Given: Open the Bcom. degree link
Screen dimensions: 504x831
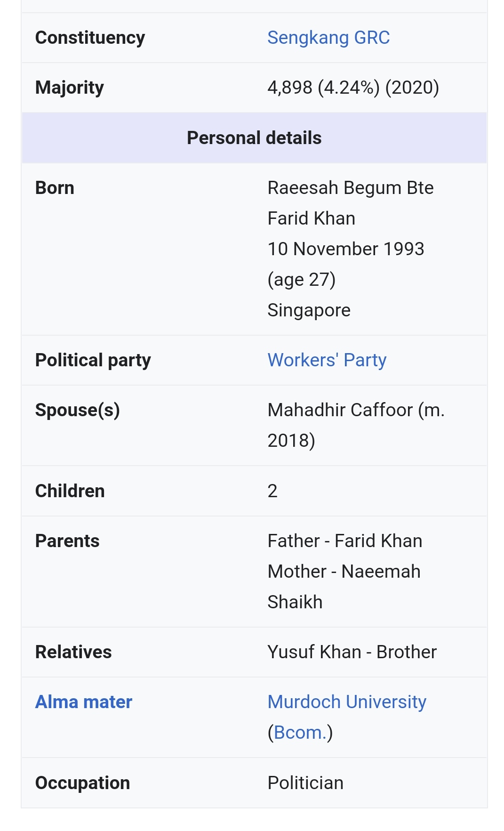Looking at the screenshot, I should click(300, 733).
